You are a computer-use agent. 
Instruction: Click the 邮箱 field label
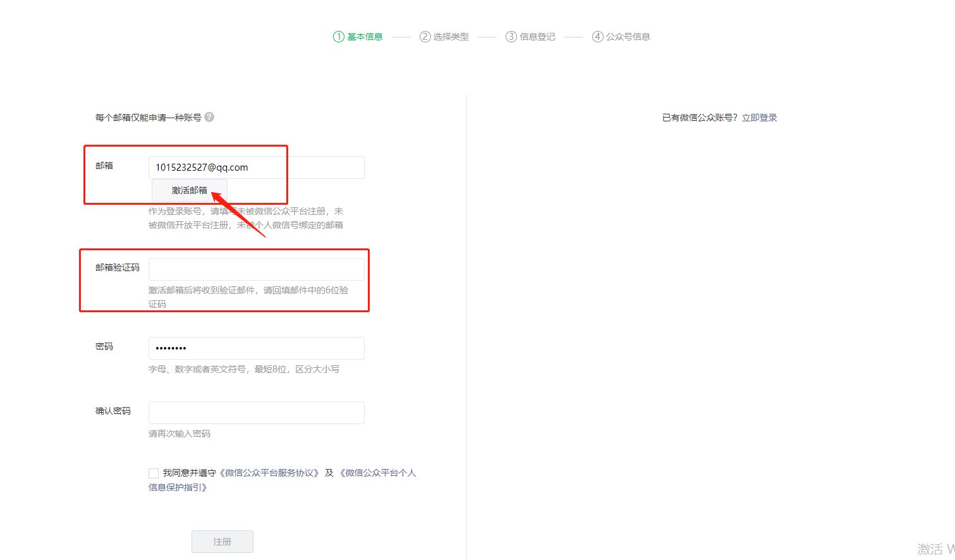pos(104,166)
